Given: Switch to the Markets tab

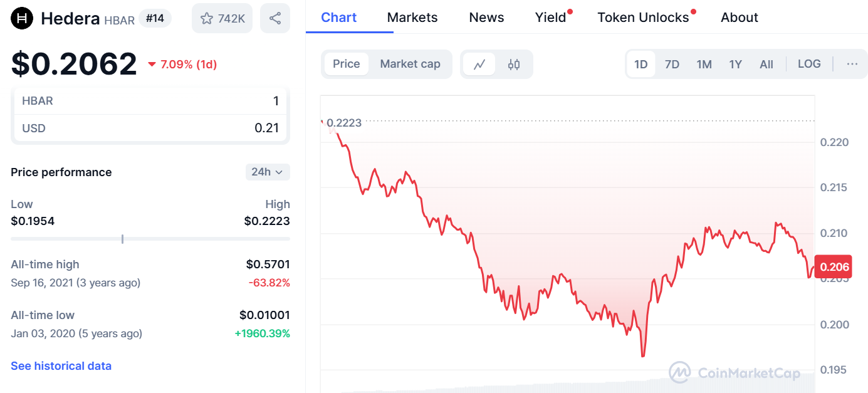Looking at the screenshot, I should tap(412, 18).
